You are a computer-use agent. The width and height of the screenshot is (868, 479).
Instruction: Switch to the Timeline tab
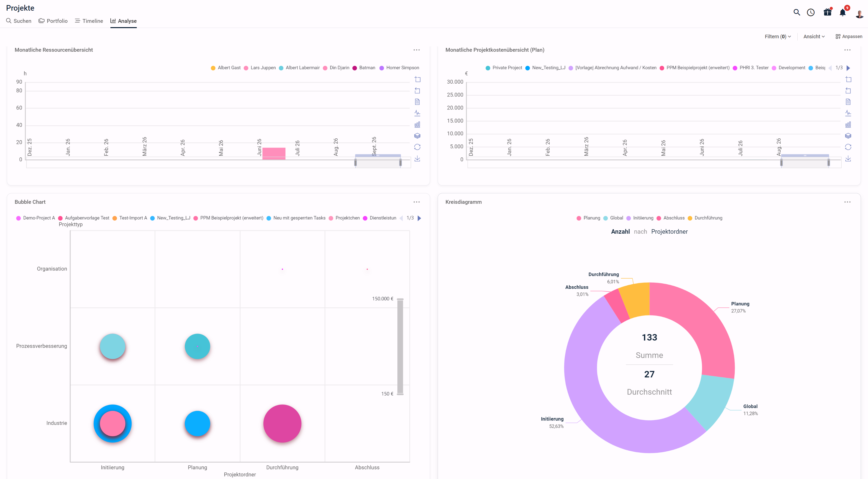coord(89,21)
